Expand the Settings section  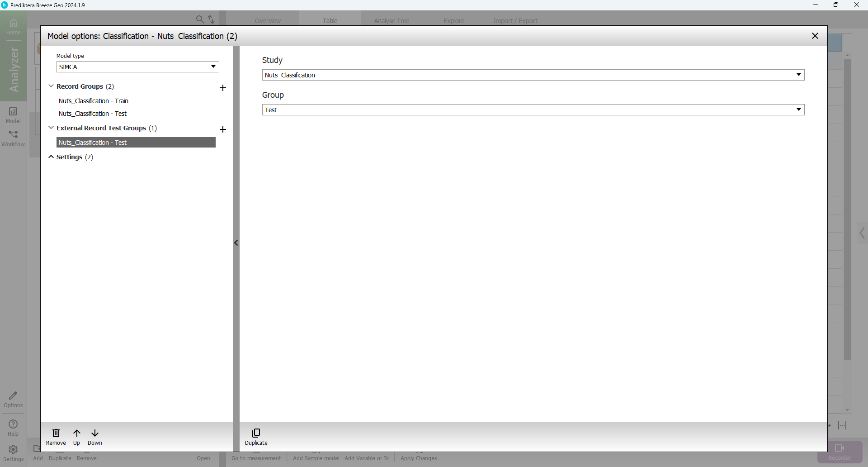pyautogui.click(x=51, y=157)
